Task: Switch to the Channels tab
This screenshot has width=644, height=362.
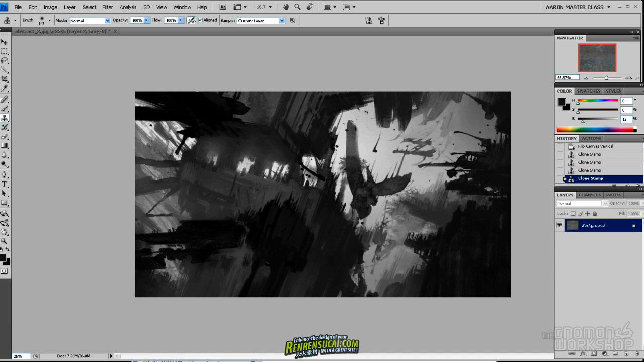Action: pyautogui.click(x=589, y=195)
